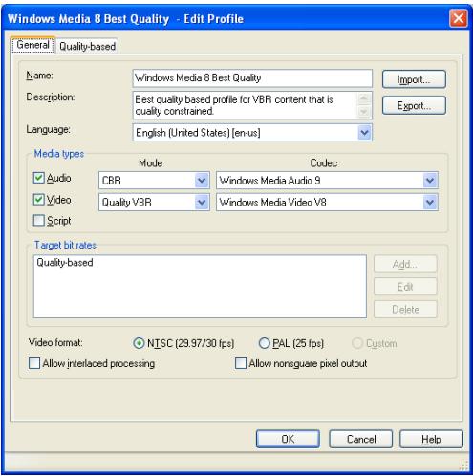Confirm with the OK button
473x476 pixels.
pyautogui.click(x=288, y=439)
